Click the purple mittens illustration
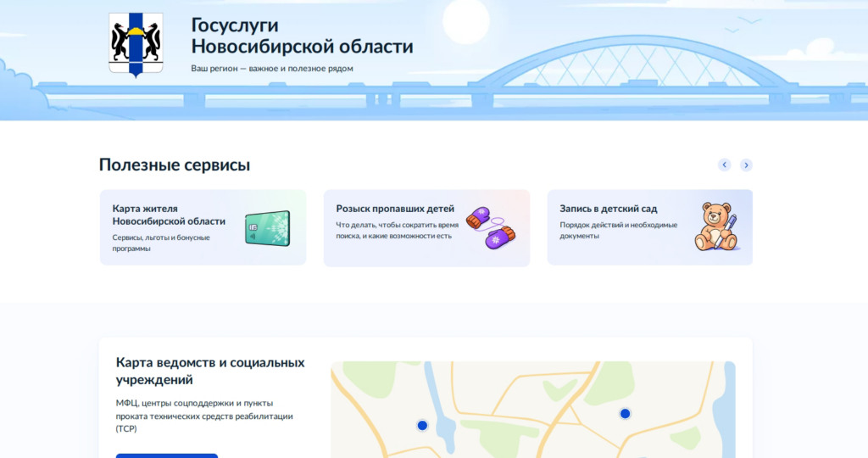The height and width of the screenshot is (458, 868). 491,228
